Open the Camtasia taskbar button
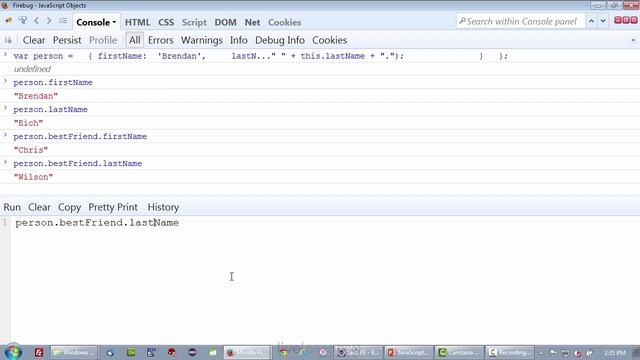Screen dimensions: 640x360 point(459,352)
